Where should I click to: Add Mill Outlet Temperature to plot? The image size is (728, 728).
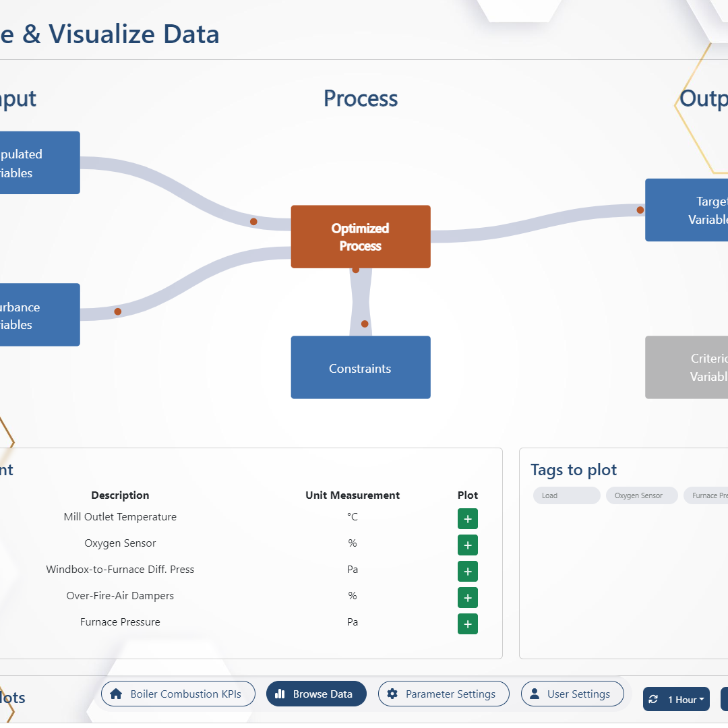pyautogui.click(x=467, y=519)
